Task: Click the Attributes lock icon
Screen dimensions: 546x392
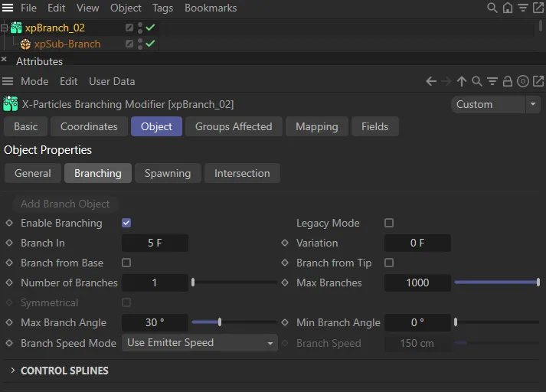Action: (x=508, y=81)
